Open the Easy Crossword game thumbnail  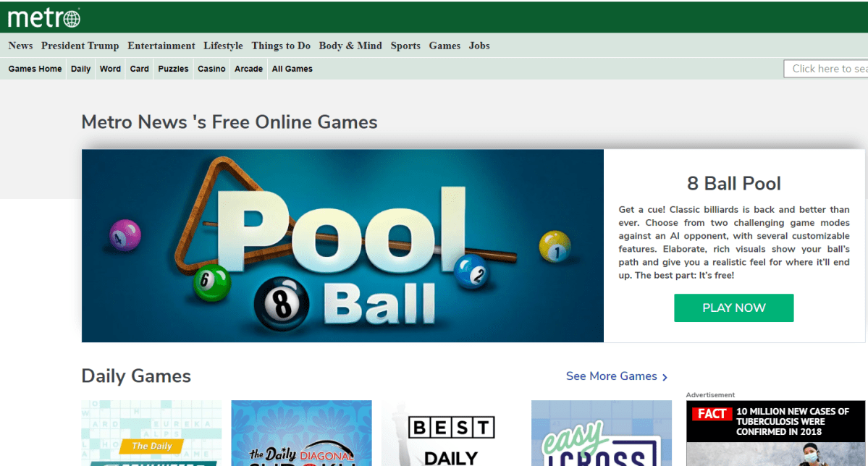click(x=602, y=433)
